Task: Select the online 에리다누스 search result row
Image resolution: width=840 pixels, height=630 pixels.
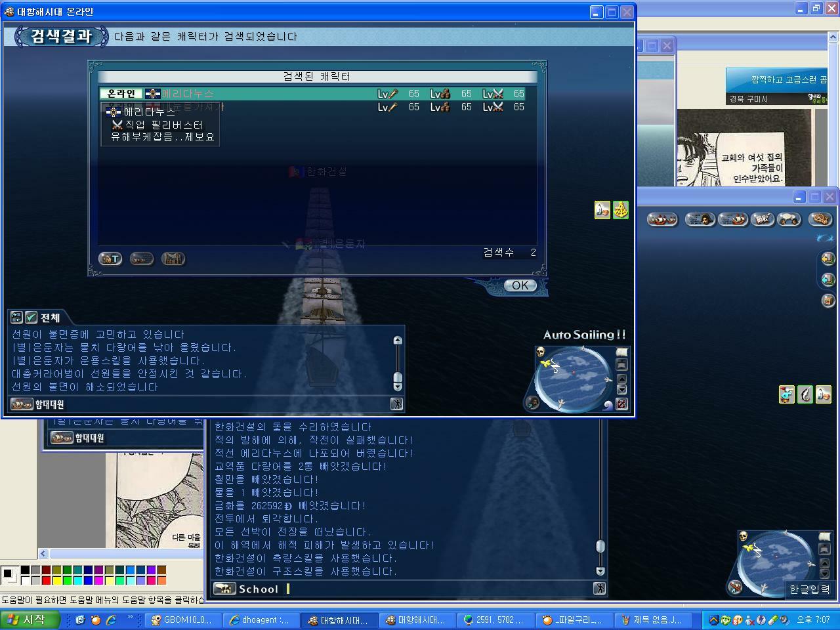Action: (x=312, y=94)
